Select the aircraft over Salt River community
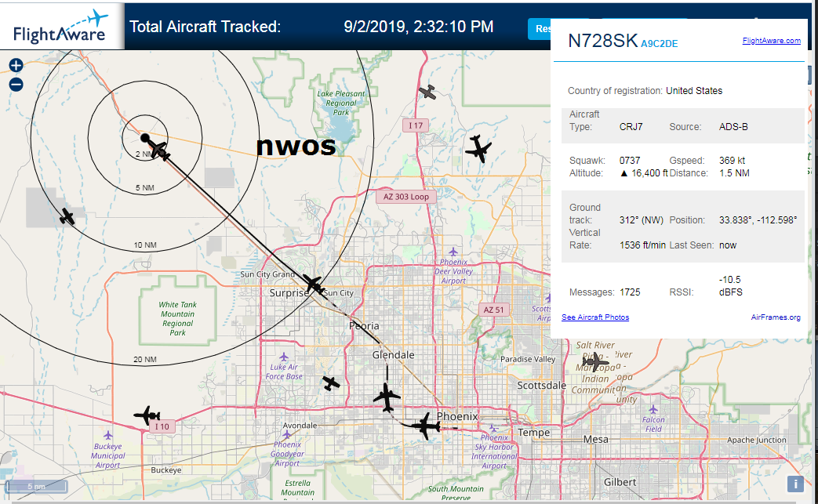Screen dimensions: 818x504 (x=595, y=361)
